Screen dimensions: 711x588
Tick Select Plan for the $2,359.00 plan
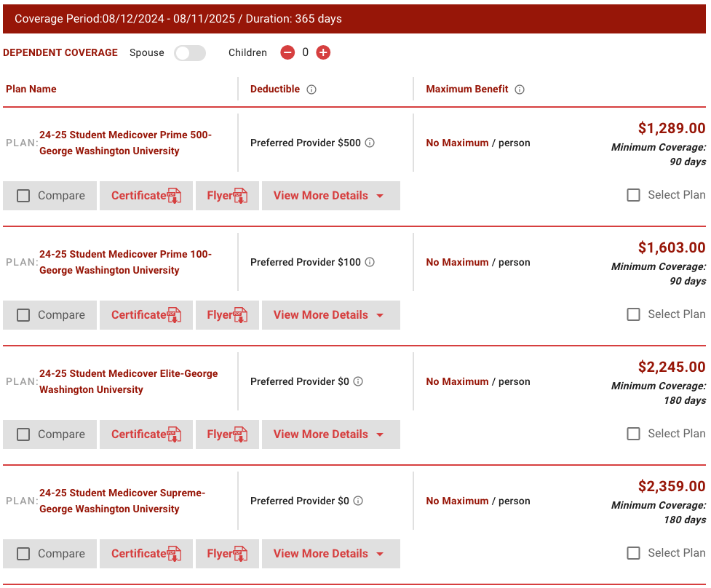point(633,552)
